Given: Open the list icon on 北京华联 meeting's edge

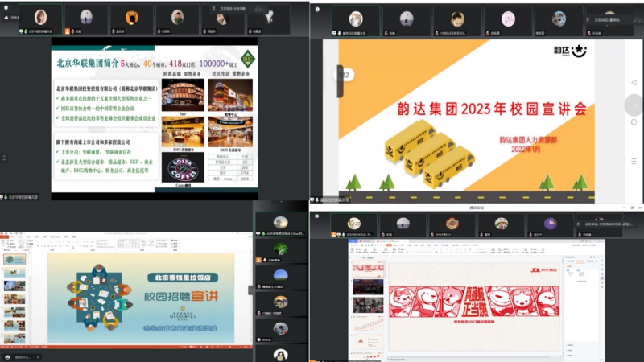Looking at the screenshot, I should 4,158.
